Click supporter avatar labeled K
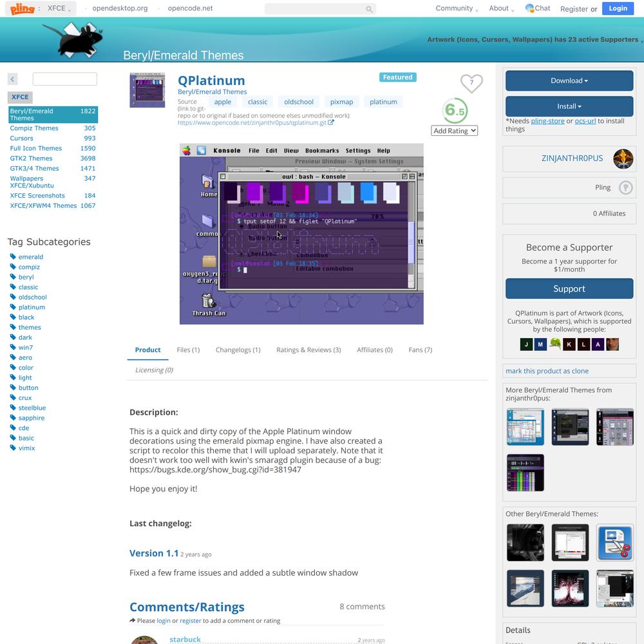Image resolution: width=644 pixels, height=644 pixels. coord(569,344)
